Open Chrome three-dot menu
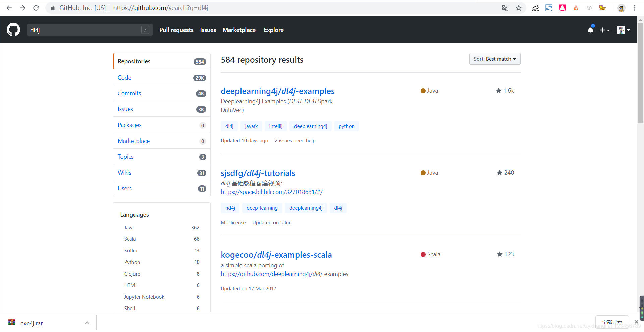The image size is (644, 332). click(635, 8)
